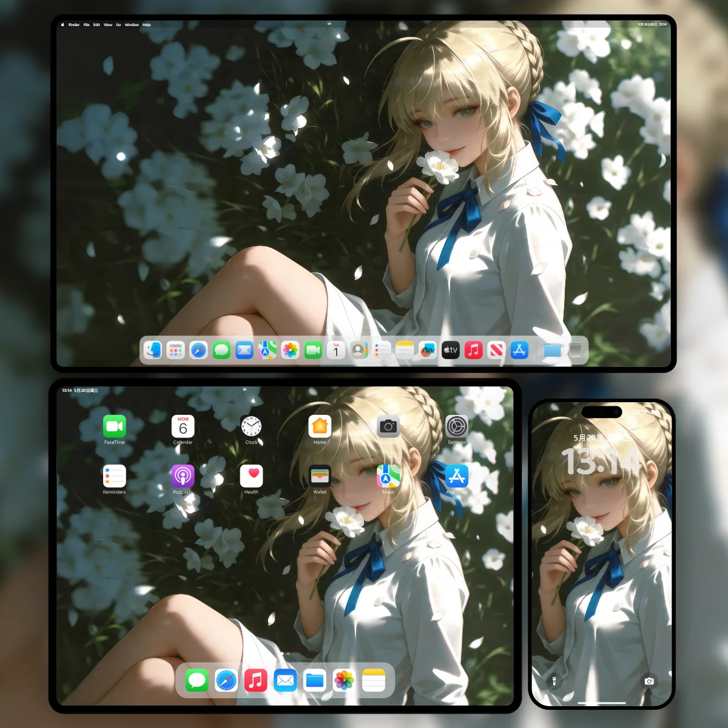The height and width of the screenshot is (728, 728).
Task: Launch Freeform from the Mac dock
Action: pyautogui.click(x=428, y=350)
